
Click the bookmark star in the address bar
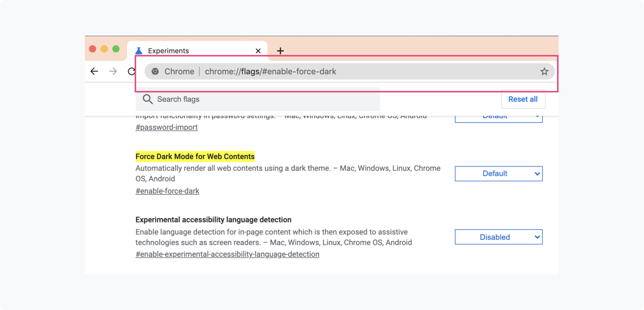(544, 71)
